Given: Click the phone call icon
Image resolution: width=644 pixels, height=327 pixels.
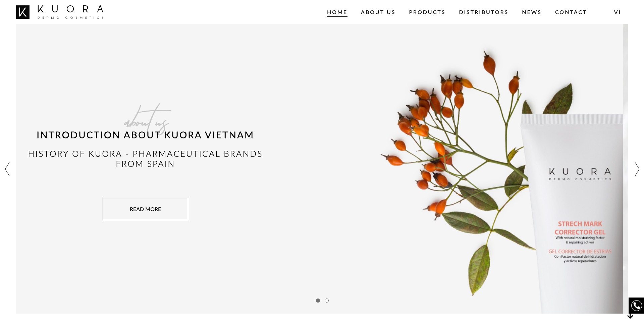Looking at the screenshot, I should (636, 306).
